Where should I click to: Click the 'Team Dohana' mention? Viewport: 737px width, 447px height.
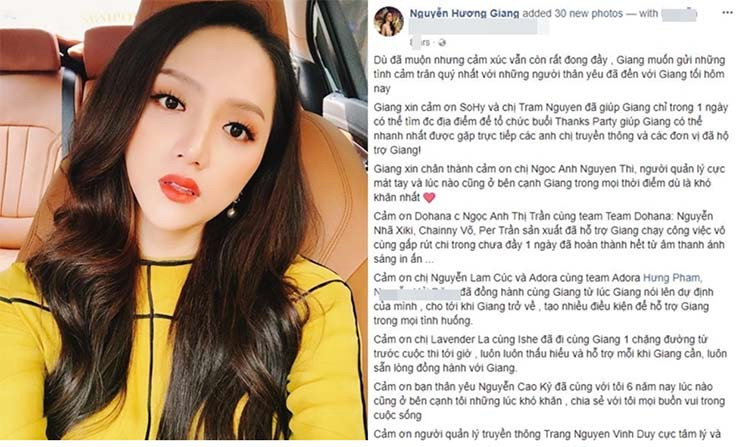click(x=634, y=216)
